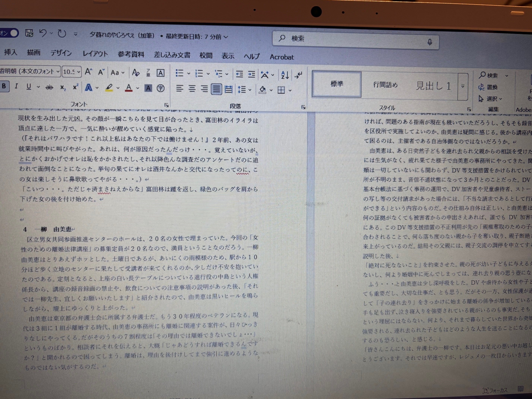Click the microphone icon in search box
The height and width of the screenshot is (399, 532).
click(430, 42)
